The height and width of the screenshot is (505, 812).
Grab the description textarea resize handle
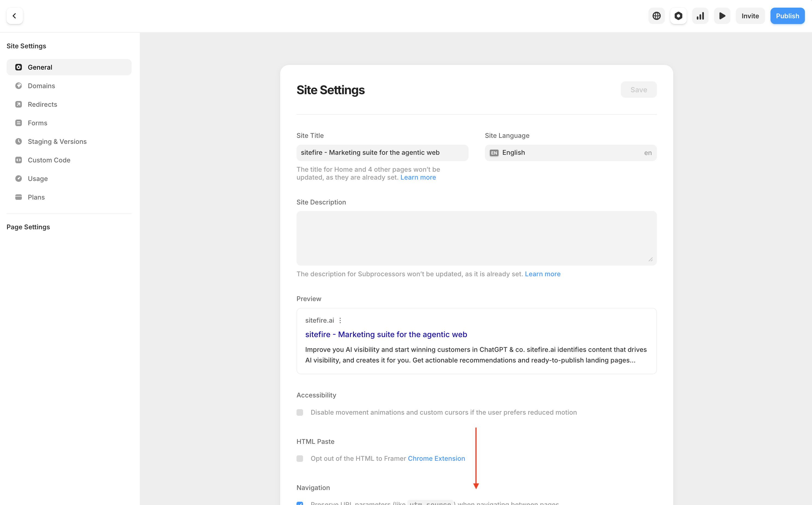tap(650, 260)
